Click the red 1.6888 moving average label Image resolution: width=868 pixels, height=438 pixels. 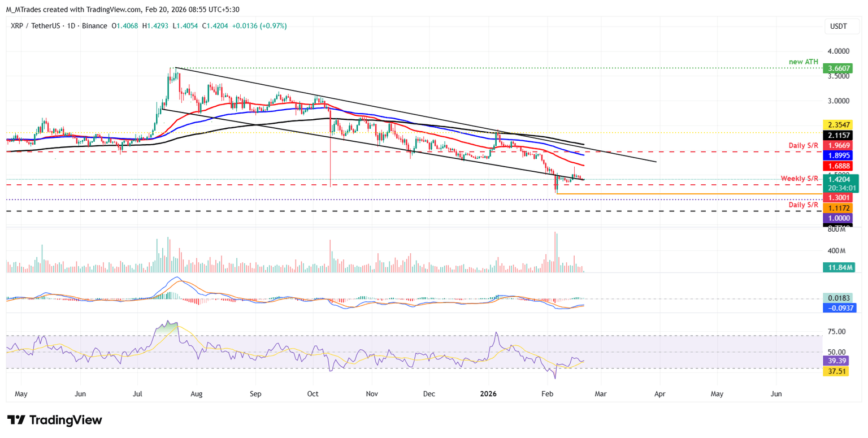(840, 166)
